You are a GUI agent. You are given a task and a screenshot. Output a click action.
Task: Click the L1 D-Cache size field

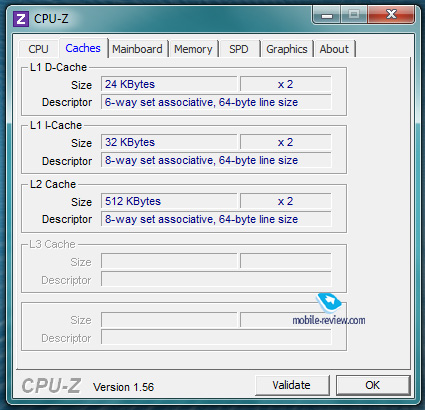[x=169, y=84]
